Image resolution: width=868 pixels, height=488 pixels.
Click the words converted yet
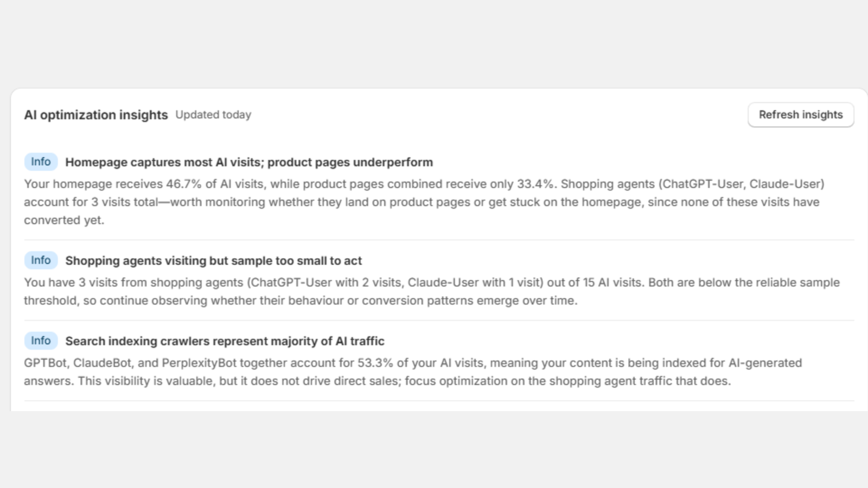[x=63, y=220]
